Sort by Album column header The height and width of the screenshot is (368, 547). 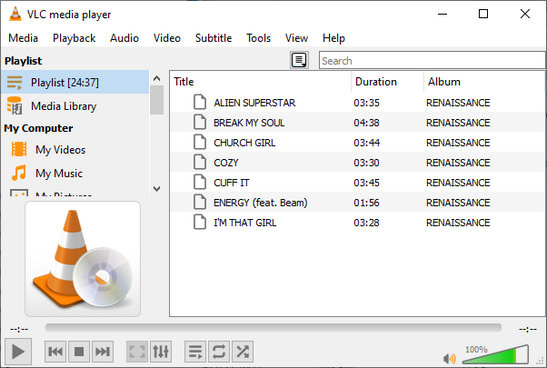(x=485, y=82)
